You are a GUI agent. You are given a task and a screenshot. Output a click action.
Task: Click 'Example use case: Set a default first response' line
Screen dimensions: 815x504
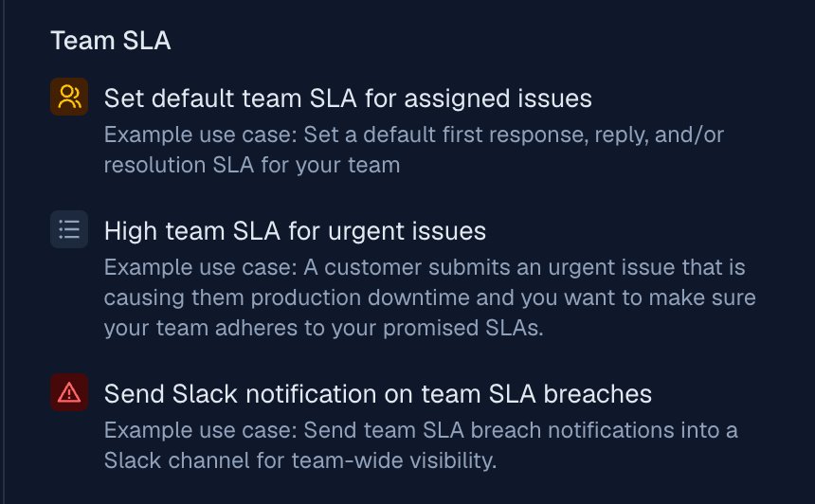coord(413,135)
